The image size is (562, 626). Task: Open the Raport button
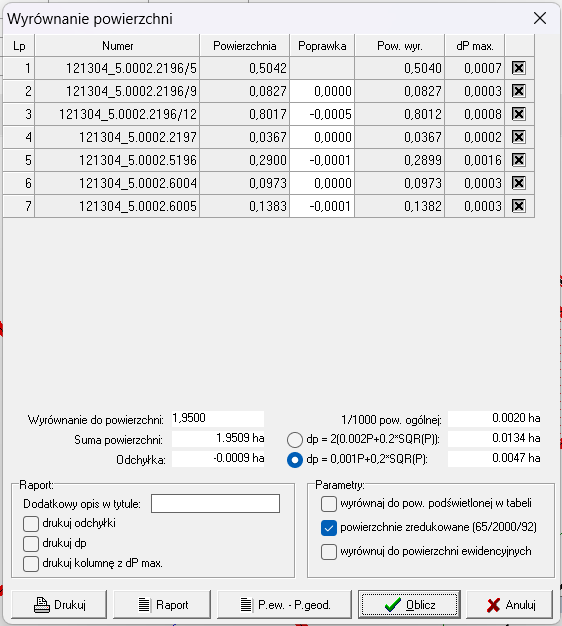point(162,605)
